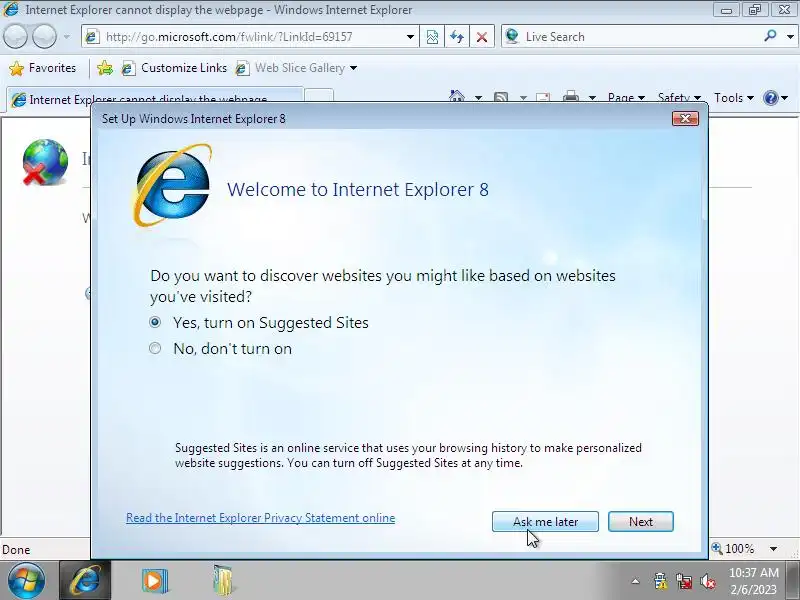
Task: Open the Safety menu
Action: click(679, 97)
